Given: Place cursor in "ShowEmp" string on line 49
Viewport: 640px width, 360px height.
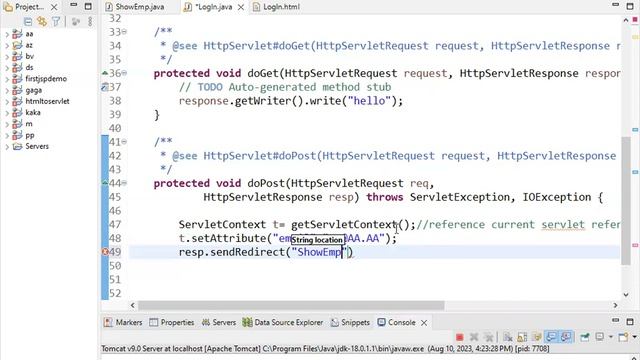Looking at the screenshot, I should (319, 252).
